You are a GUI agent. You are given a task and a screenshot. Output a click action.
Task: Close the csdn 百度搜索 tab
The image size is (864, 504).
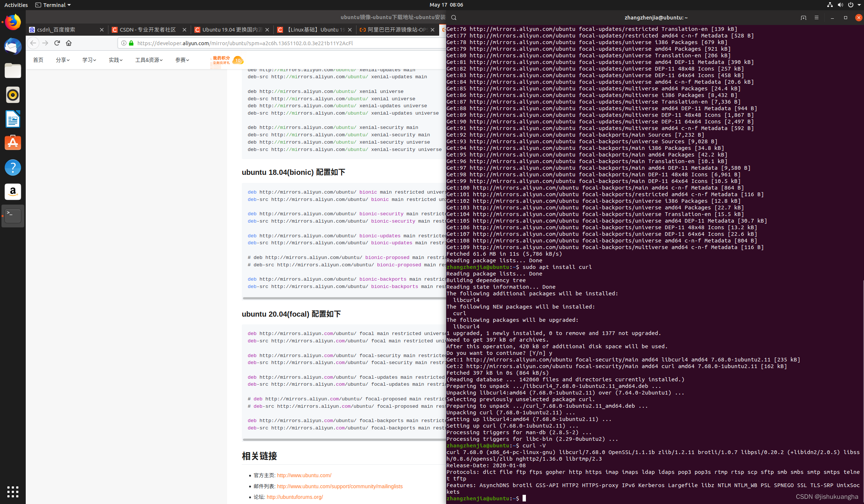point(102,30)
